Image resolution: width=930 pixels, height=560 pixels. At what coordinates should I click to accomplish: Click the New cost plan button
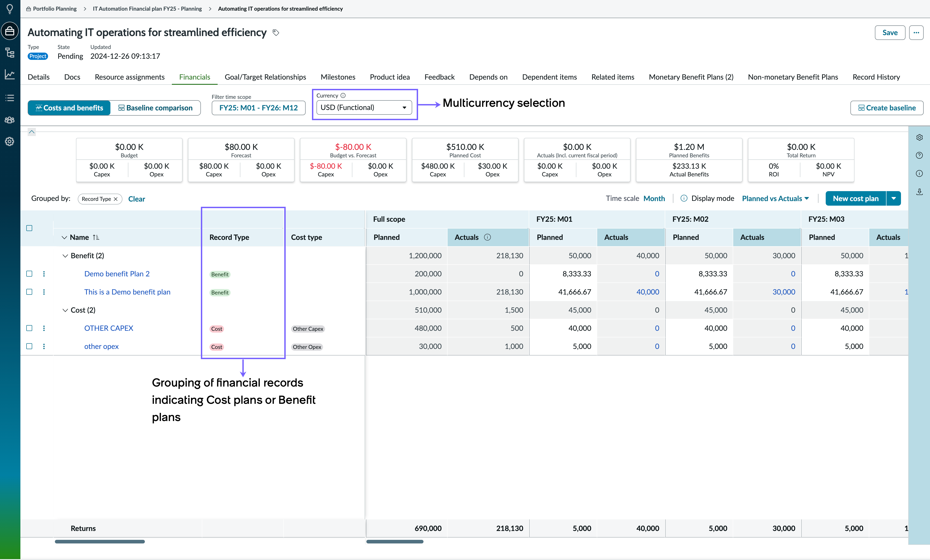point(855,198)
